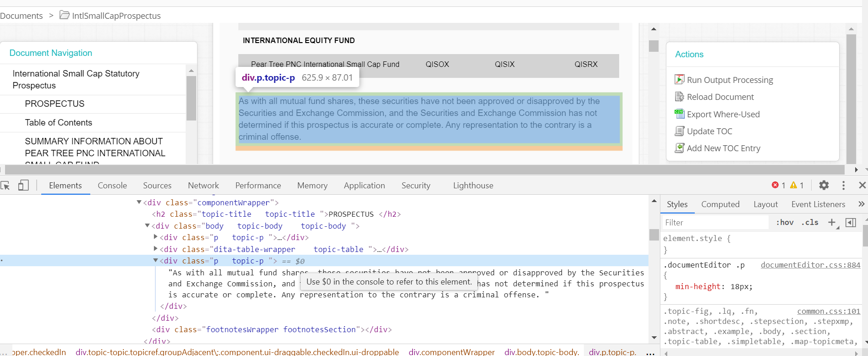Toggle the device toolbar icon

(23, 185)
